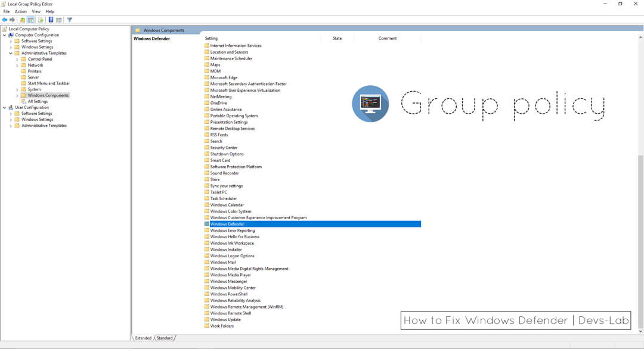Click the Local Computer Policy root icon

point(5,29)
